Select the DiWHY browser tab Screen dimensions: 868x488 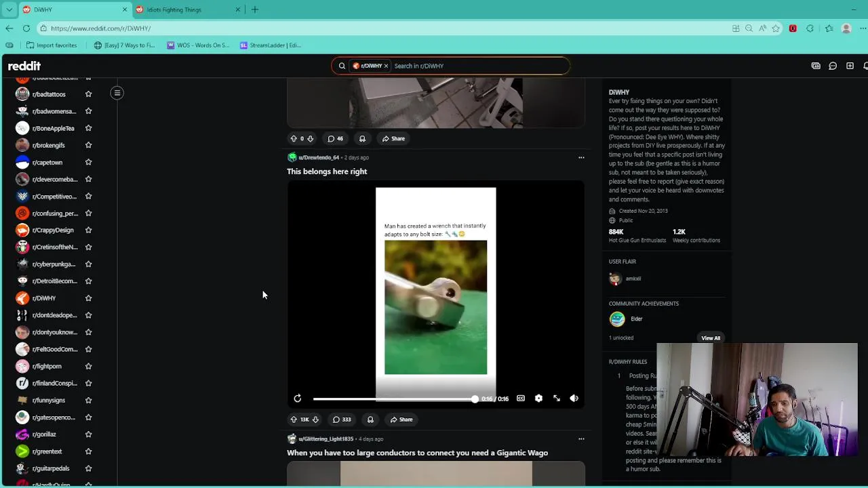(75, 9)
